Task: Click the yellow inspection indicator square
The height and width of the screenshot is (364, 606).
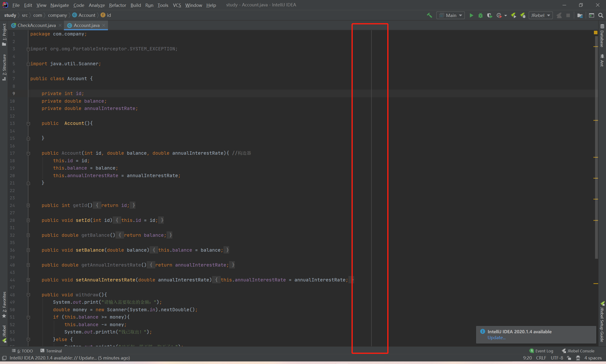Action: (595, 32)
